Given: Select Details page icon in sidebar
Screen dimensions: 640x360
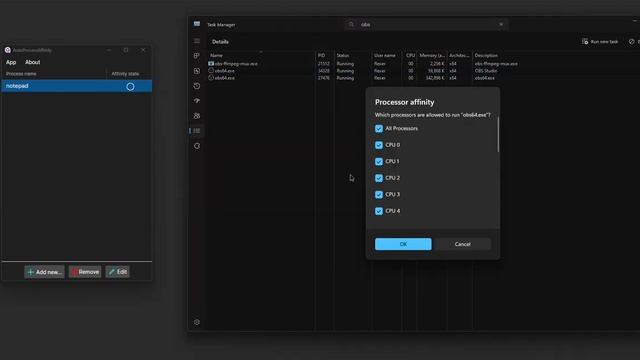Looking at the screenshot, I should point(197,131).
